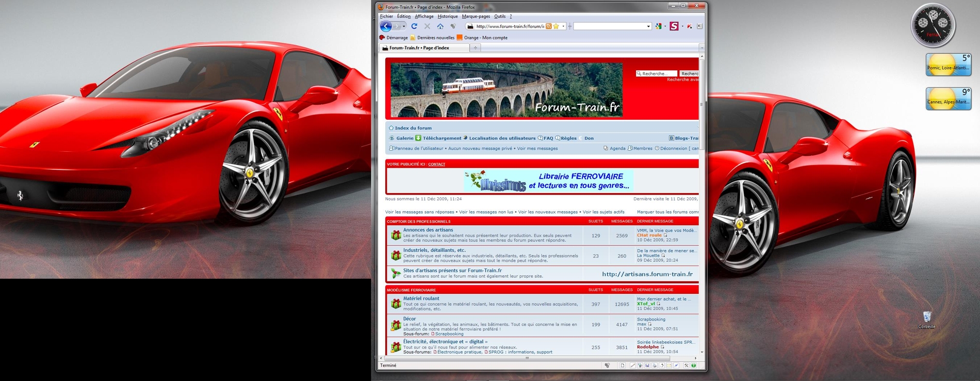Open the Cannes weather gadget

tap(949, 99)
